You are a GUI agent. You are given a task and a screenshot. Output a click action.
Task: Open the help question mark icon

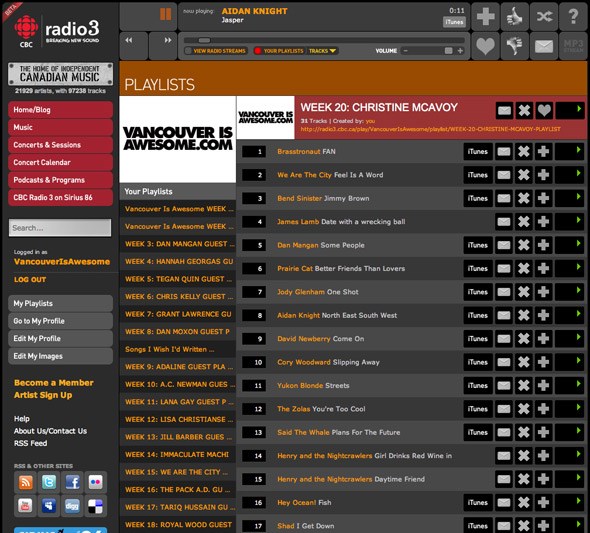(x=573, y=17)
